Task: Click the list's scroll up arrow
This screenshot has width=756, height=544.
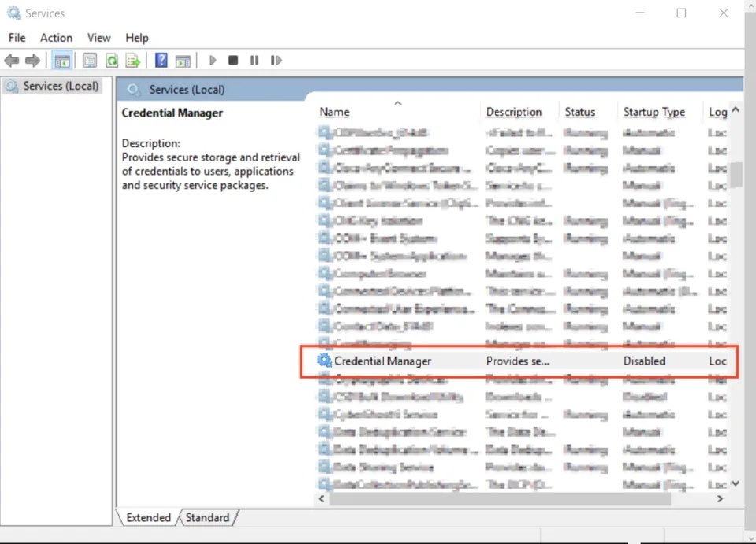Action: point(736,110)
